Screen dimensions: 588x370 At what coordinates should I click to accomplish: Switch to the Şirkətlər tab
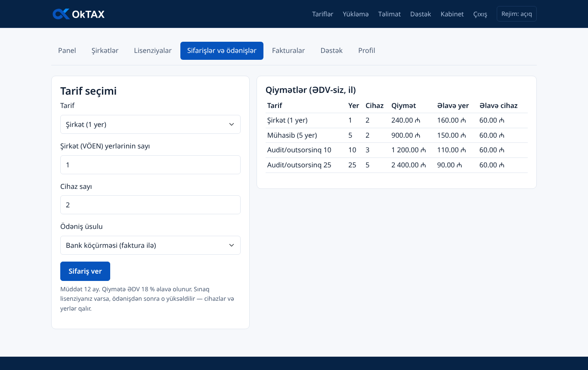105,51
